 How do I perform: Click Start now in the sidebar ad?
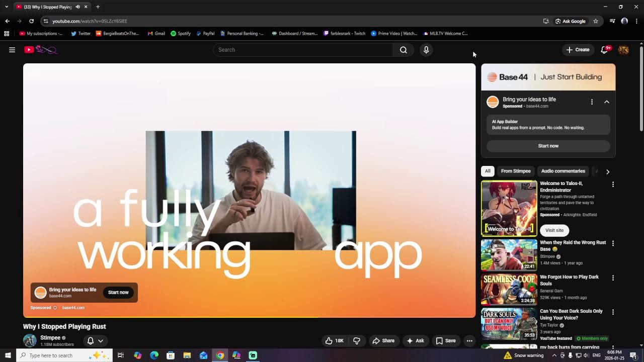point(548,146)
